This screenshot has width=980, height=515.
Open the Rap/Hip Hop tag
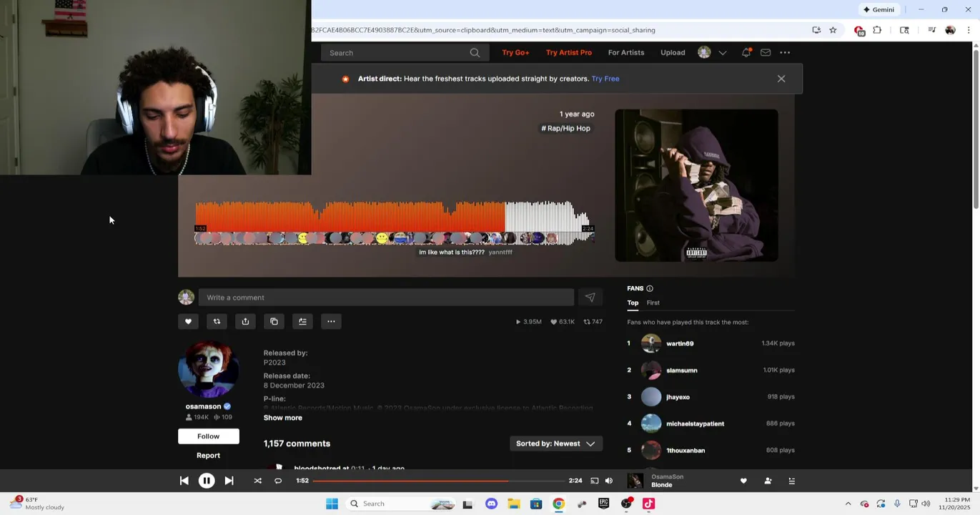click(565, 128)
